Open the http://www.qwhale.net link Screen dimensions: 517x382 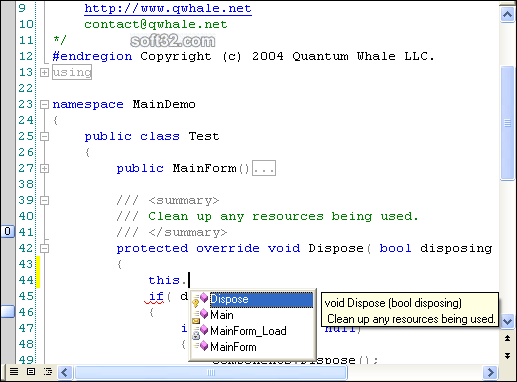coord(168,9)
